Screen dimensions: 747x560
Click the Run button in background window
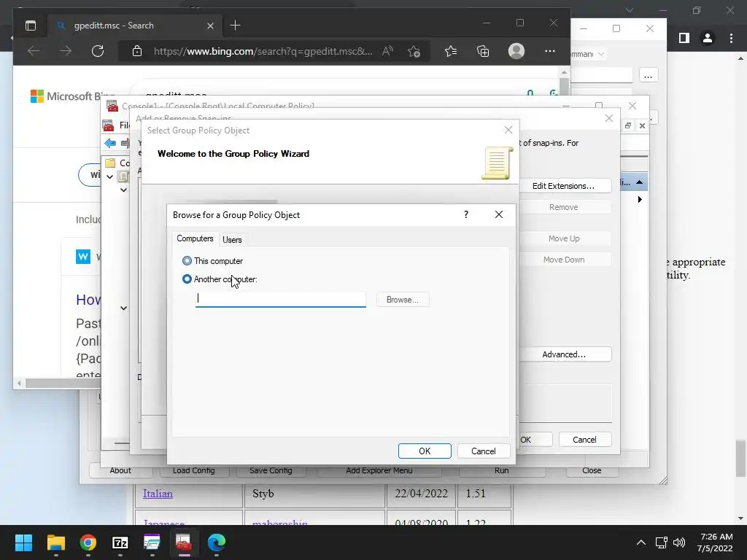(502, 470)
